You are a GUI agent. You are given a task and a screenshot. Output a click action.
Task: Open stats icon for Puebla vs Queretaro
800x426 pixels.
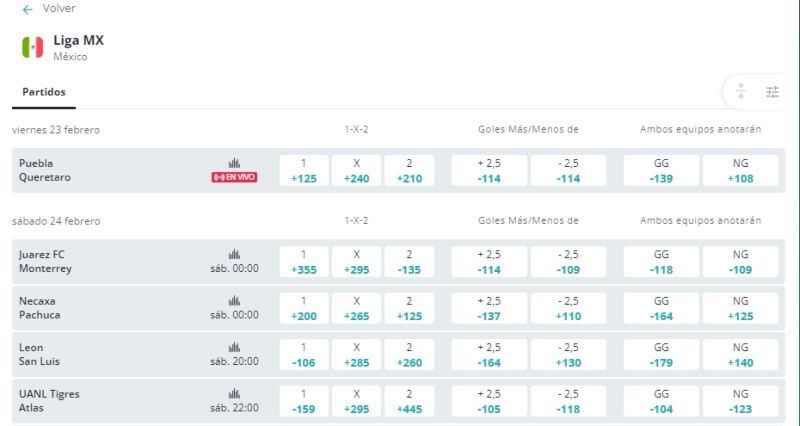point(234,163)
